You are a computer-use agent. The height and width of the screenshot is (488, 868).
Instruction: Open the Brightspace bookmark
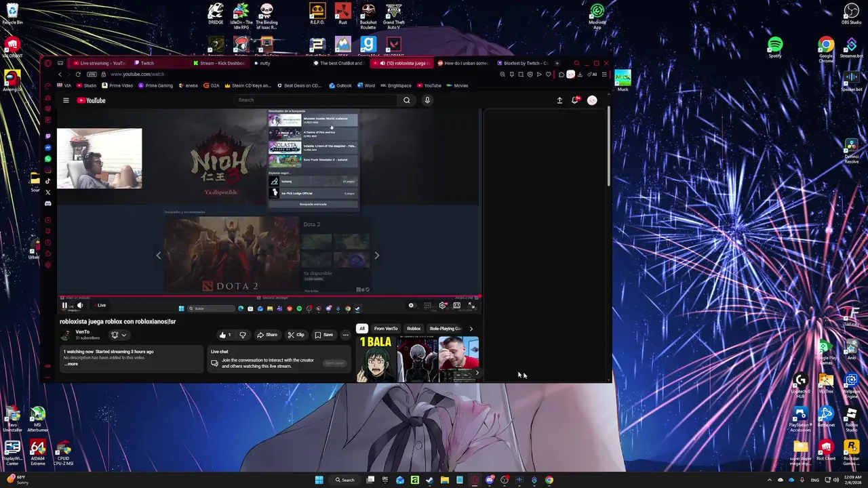(395, 85)
